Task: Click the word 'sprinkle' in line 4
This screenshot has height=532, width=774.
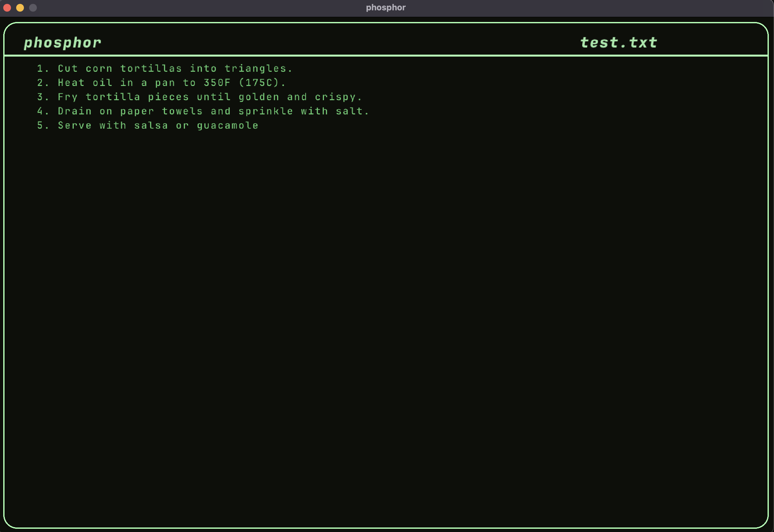Action: click(x=266, y=111)
